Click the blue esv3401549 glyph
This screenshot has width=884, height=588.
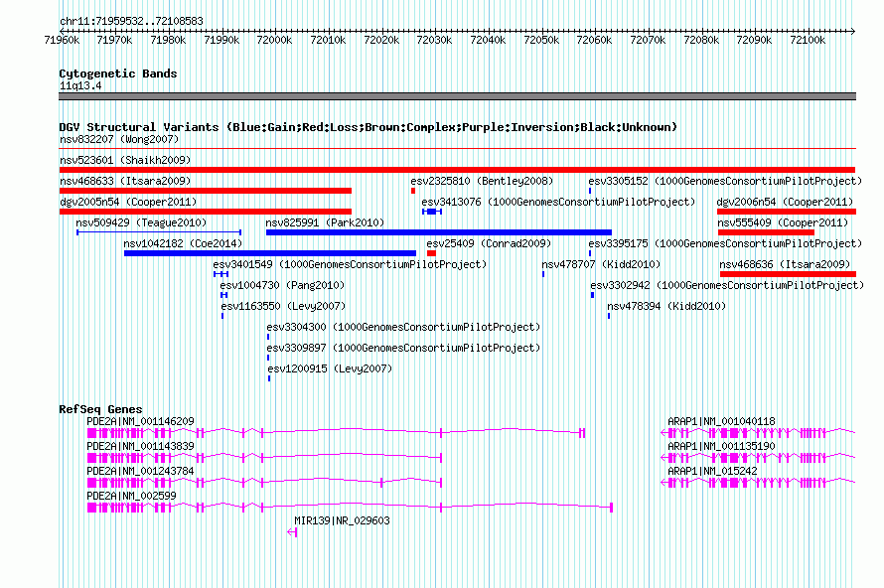pyautogui.click(x=221, y=274)
